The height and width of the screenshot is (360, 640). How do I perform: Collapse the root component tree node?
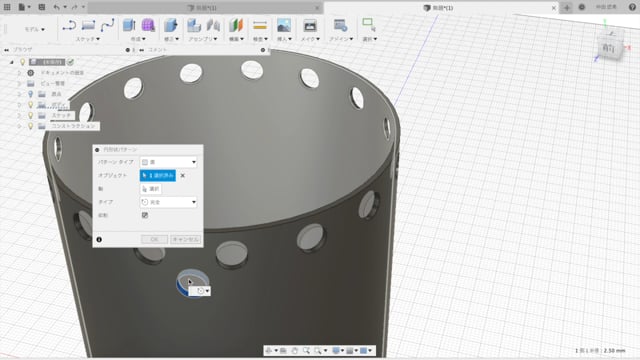pyautogui.click(x=12, y=62)
